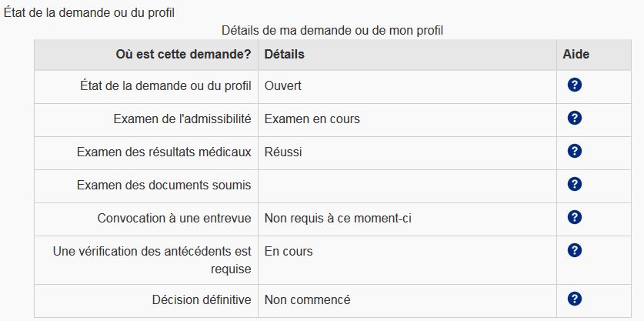Click the 'Non commencé' decision status
This screenshot has width=644, height=321.
pos(307,299)
